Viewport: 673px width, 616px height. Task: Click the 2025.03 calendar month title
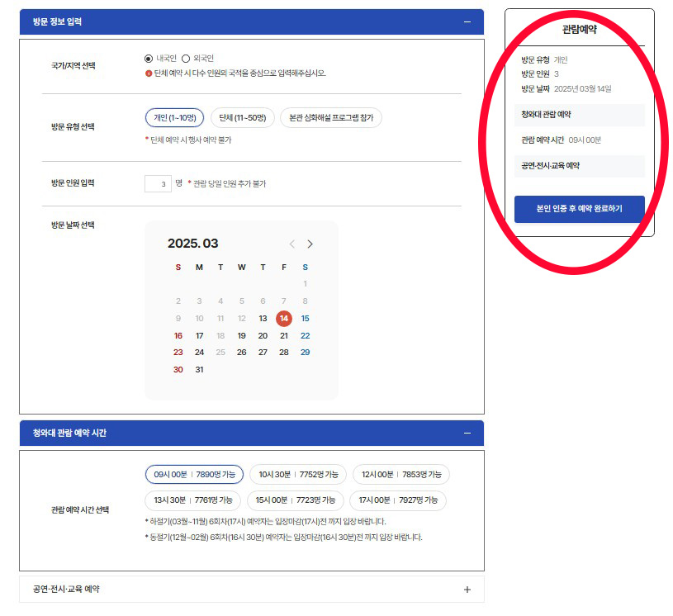click(x=192, y=244)
